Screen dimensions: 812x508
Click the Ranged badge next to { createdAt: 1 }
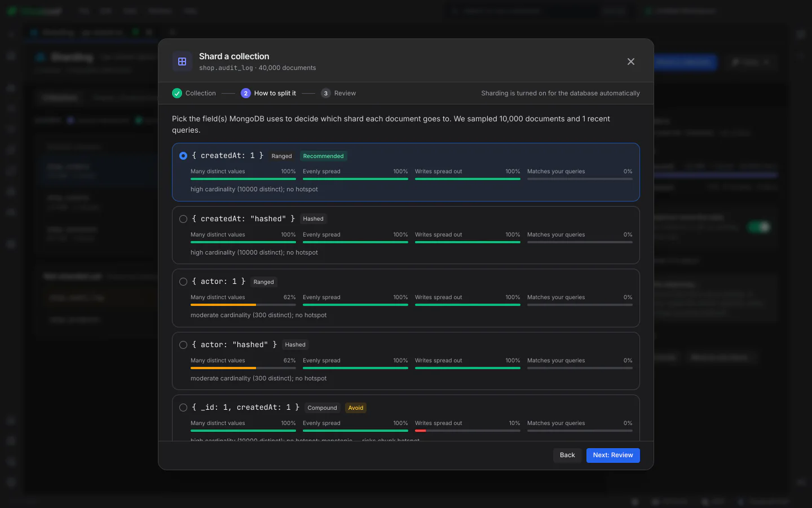point(281,156)
